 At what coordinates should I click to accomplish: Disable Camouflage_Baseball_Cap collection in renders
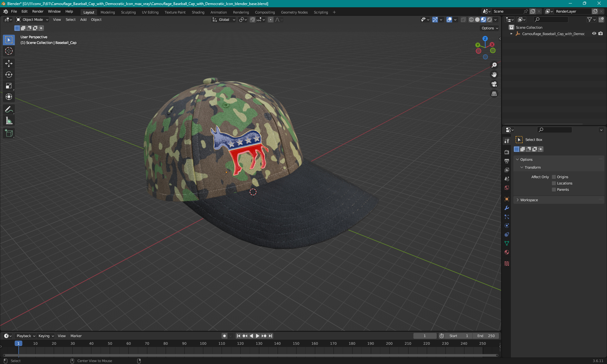point(600,33)
